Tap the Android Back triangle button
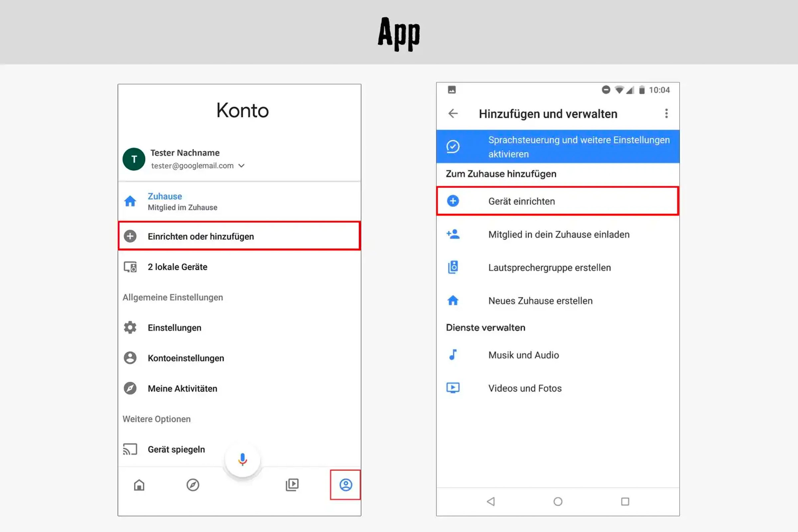The width and height of the screenshot is (798, 532). 491,501
